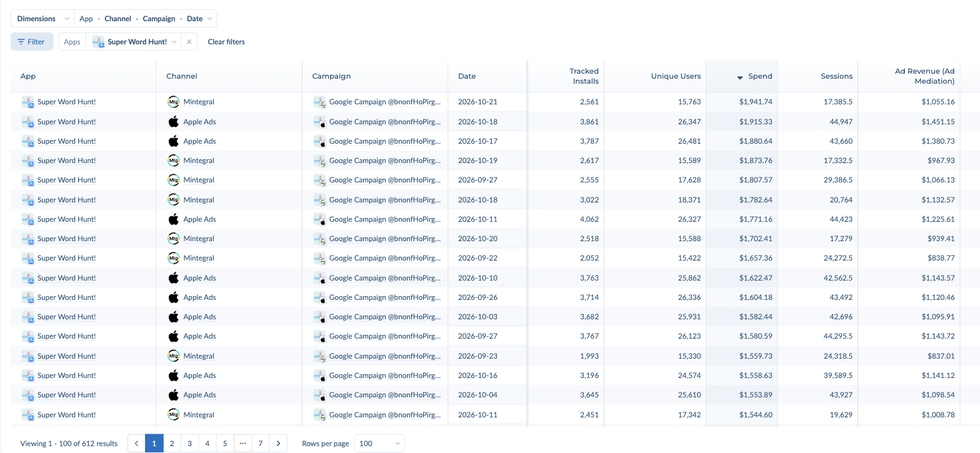The height and width of the screenshot is (453, 980).
Task: Go to the next results page
Action: (279, 444)
